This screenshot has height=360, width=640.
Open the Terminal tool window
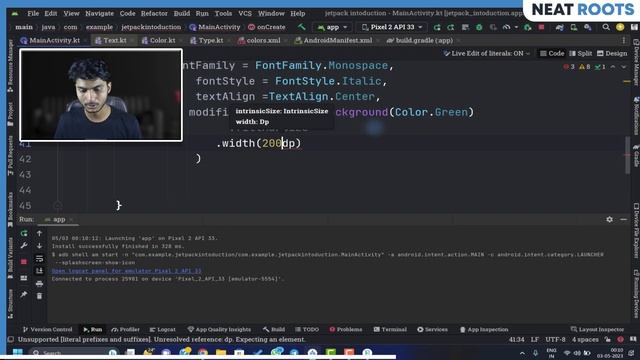pyautogui.click(x=390, y=329)
